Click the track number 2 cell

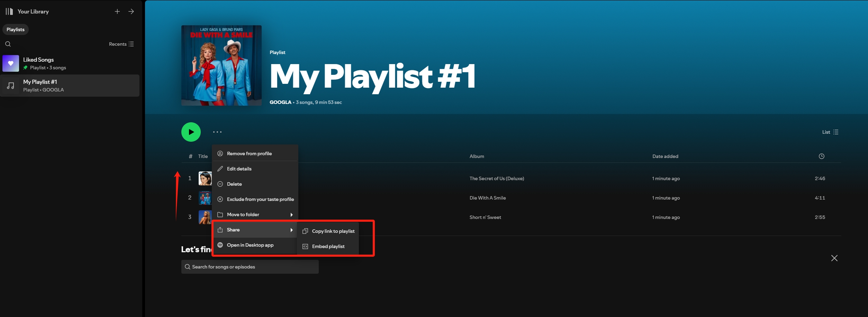tap(190, 198)
